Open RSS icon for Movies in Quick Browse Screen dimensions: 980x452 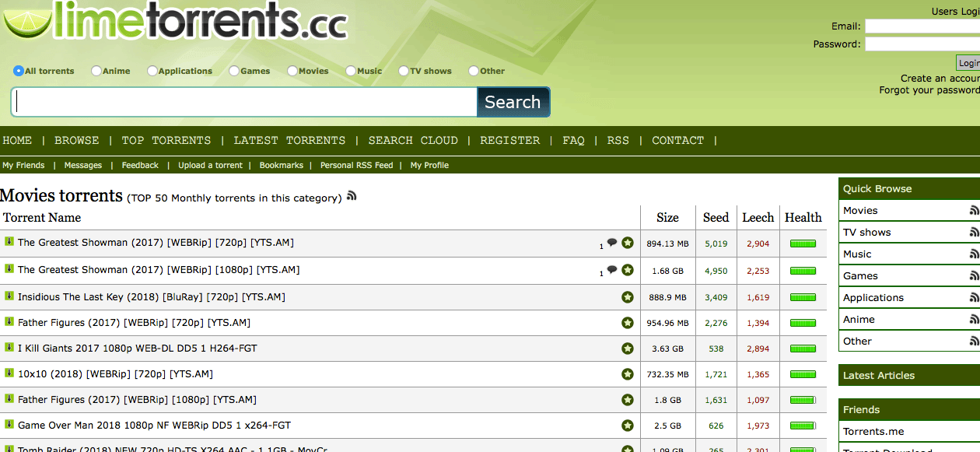coord(975,211)
